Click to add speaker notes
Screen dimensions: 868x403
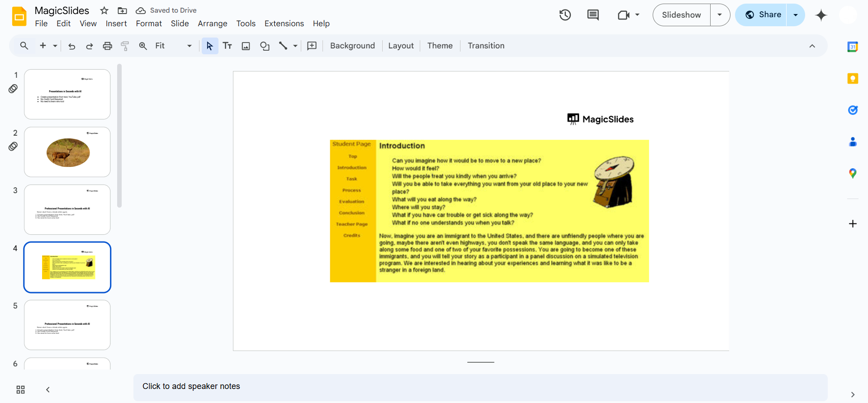[480, 387]
